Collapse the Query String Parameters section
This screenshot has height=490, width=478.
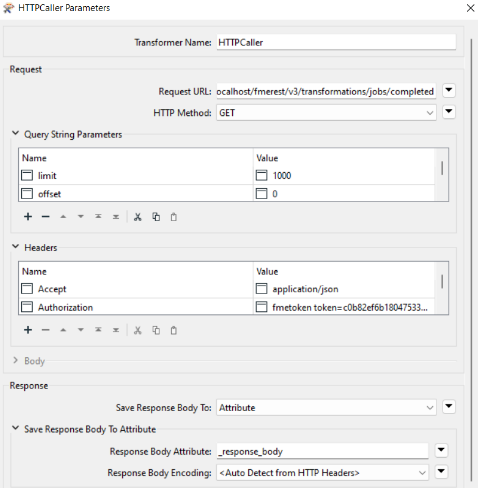pos(15,133)
